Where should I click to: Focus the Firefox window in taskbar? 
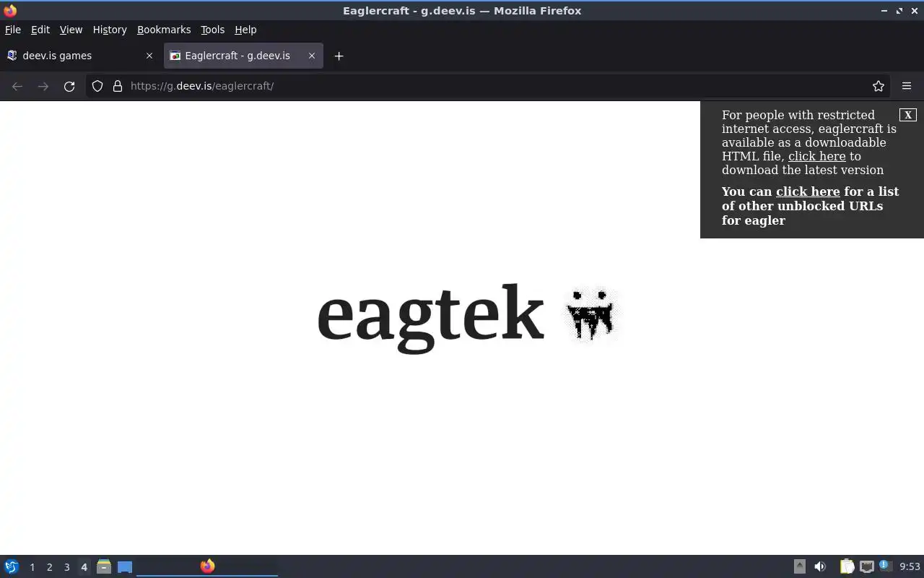coord(207,566)
